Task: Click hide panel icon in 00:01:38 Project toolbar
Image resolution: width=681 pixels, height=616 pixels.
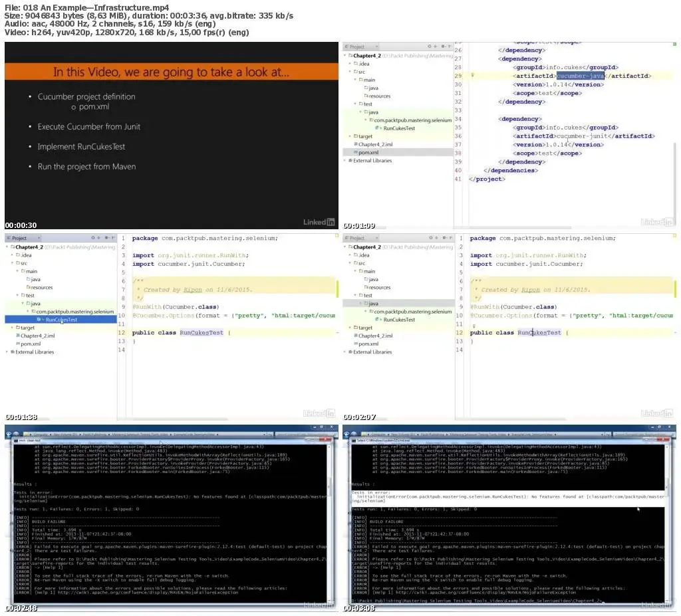Action: coord(113,238)
